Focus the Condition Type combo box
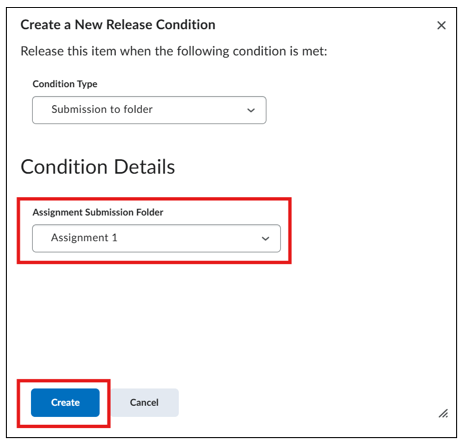 coord(149,110)
